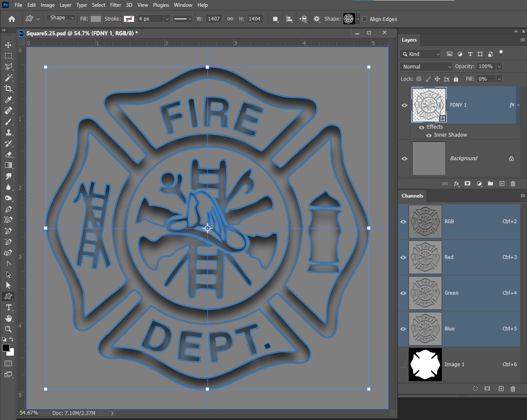
Task: Create a new layer group
Action: pyautogui.click(x=490, y=184)
